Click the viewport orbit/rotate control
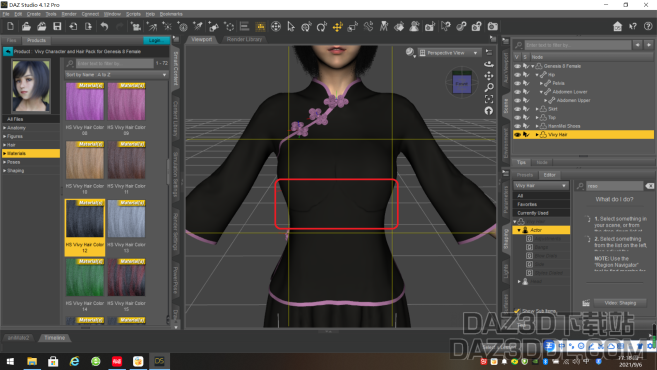The height and width of the screenshot is (370, 657). click(489, 64)
